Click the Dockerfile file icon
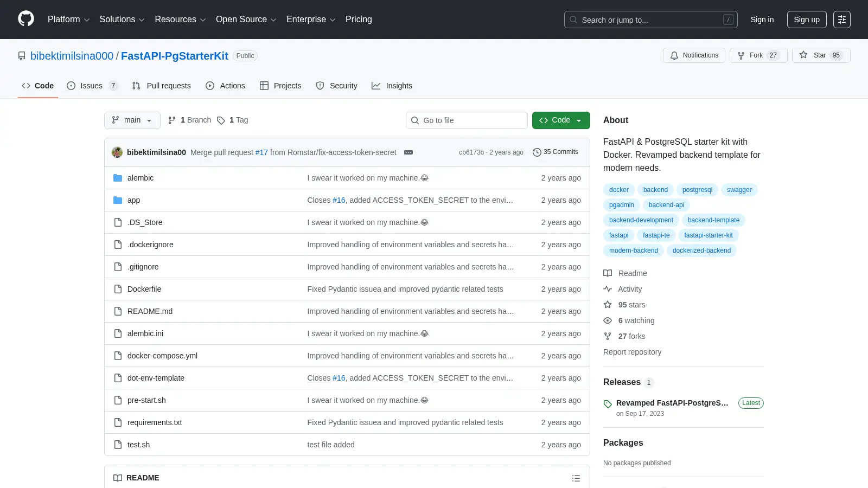 [x=118, y=289]
